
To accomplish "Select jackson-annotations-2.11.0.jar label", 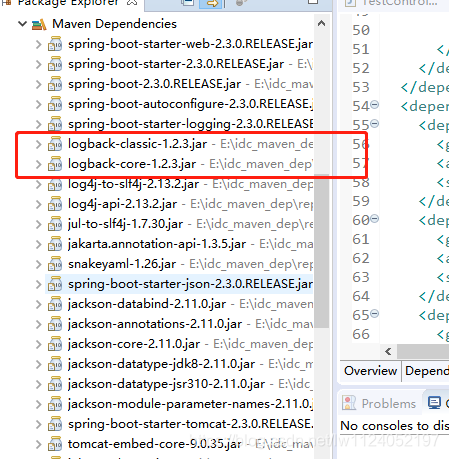I will [155, 324].
